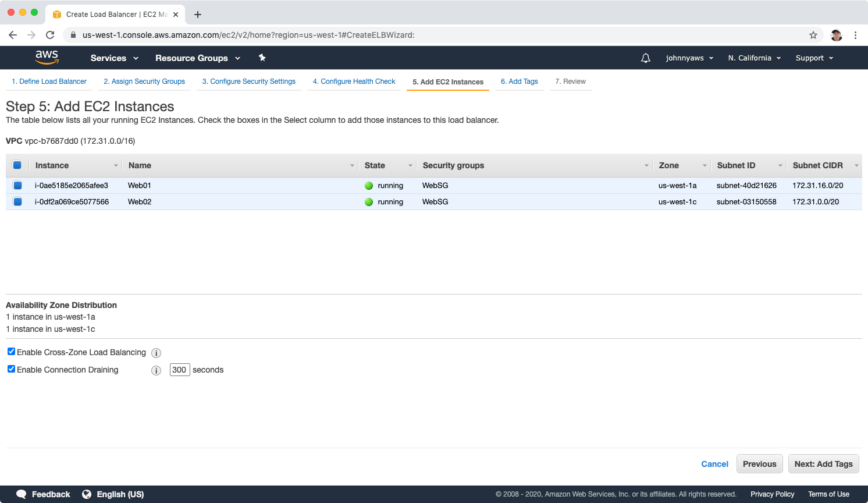Screen dimensions: 868x503
Task: Toggle checkbox for Web02 instance
Action: click(17, 201)
